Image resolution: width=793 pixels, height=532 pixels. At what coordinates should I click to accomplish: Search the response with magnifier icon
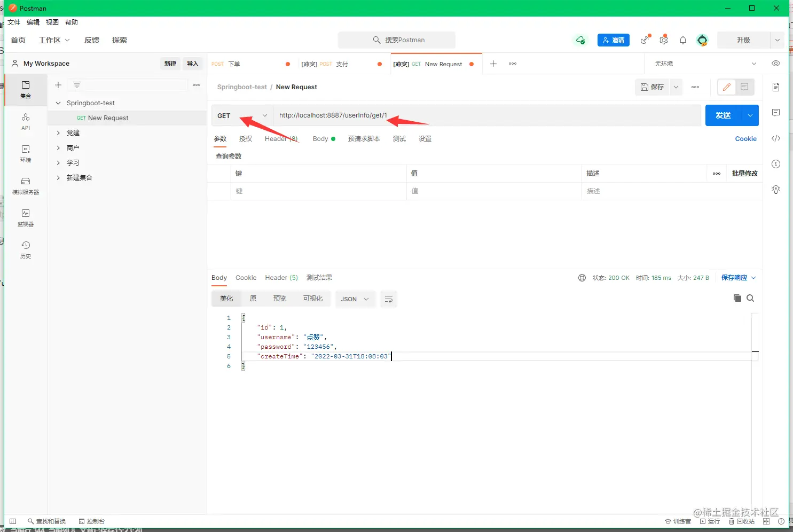750,298
